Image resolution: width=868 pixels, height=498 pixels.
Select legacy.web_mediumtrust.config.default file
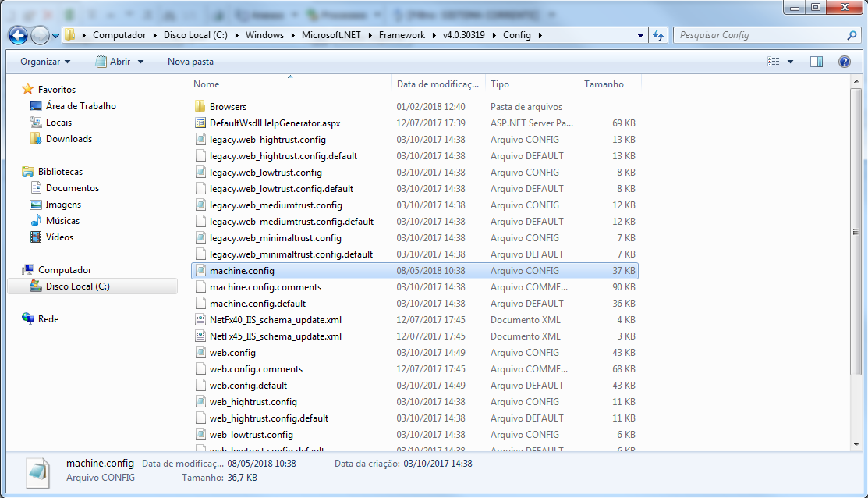click(x=291, y=221)
